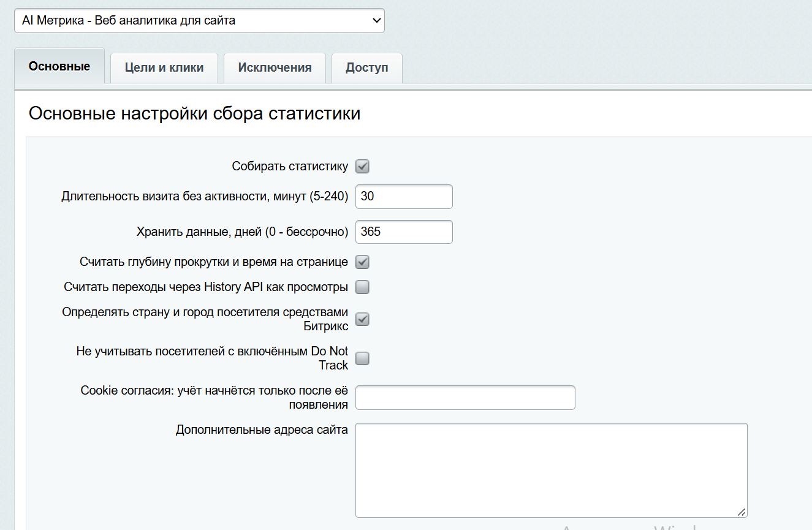Viewport: 812px width, 530px height.
Task: Click the Считать глубину прокрутки label
Action: pyautogui.click(x=214, y=262)
